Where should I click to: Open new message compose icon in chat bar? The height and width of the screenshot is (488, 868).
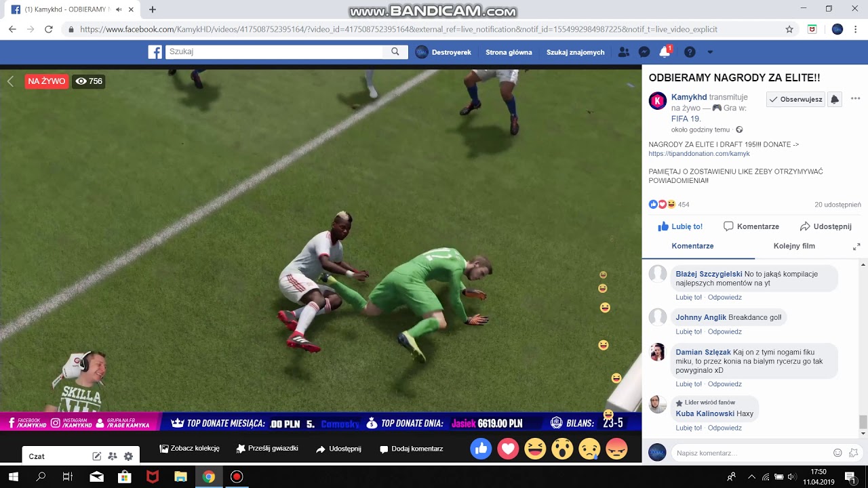click(x=97, y=456)
